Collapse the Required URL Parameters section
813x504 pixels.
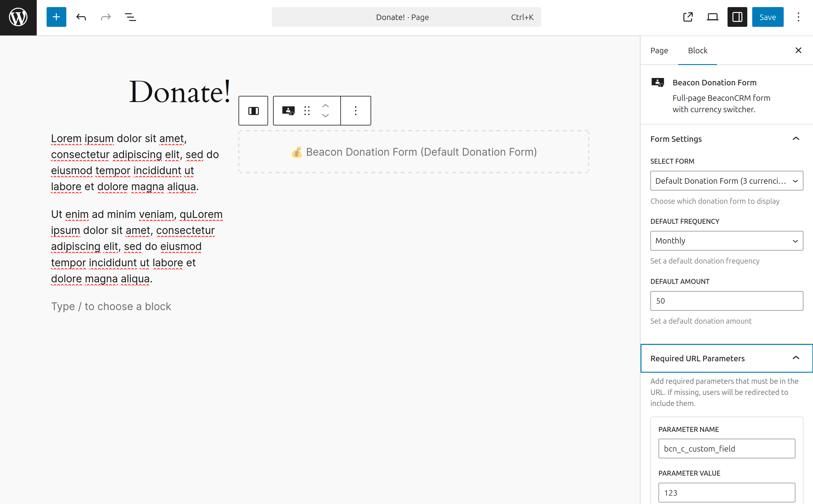coord(796,358)
